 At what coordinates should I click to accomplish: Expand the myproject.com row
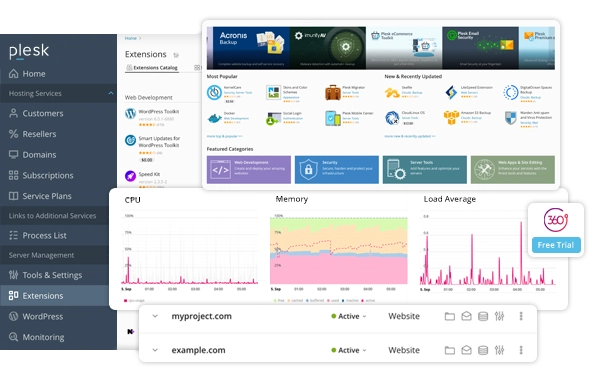[155, 316]
